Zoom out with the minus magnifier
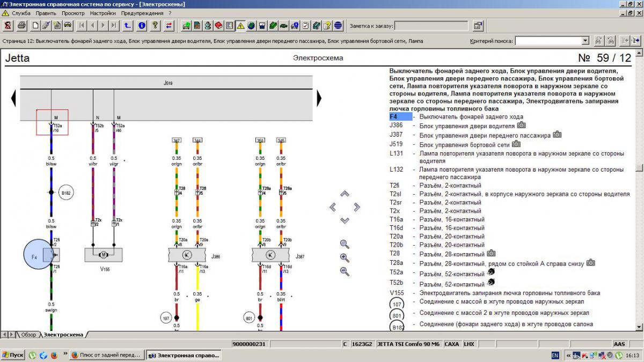The height and width of the screenshot is (362, 644). coord(345,271)
